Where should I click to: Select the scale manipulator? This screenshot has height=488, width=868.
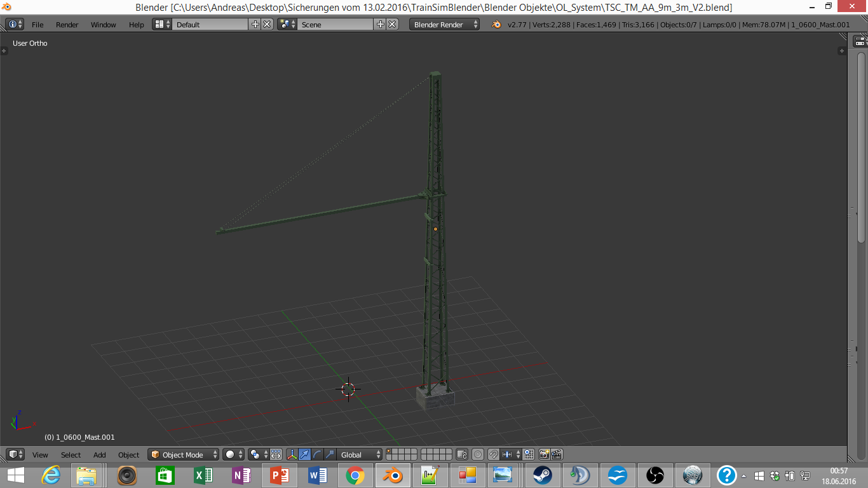[330, 454]
